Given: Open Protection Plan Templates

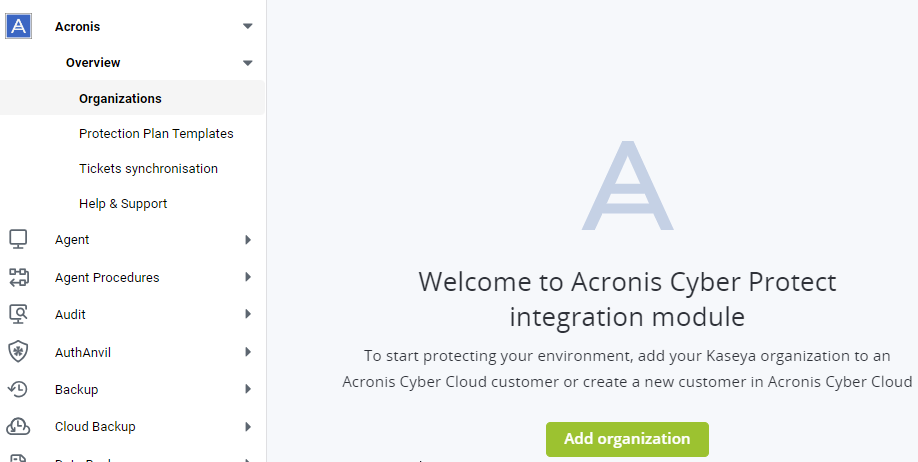Looking at the screenshot, I should click(156, 134).
